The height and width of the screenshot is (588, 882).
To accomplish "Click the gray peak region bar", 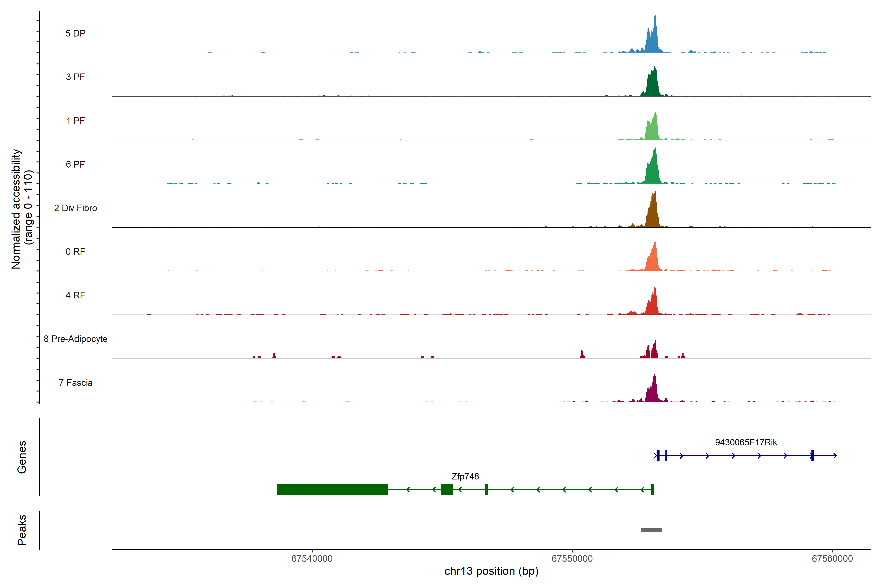I will tap(651, 530).
